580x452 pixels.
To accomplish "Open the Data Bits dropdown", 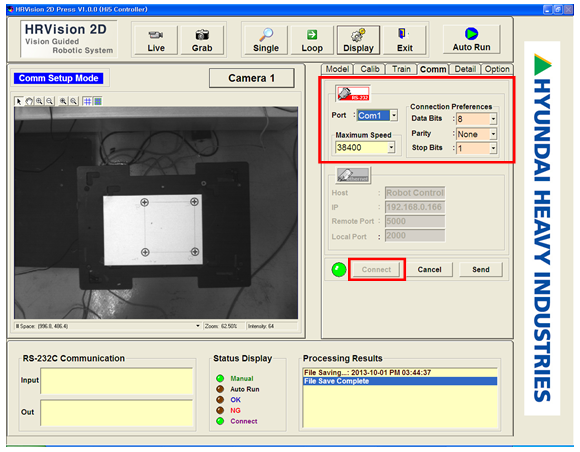I will (x=493, y=119).
